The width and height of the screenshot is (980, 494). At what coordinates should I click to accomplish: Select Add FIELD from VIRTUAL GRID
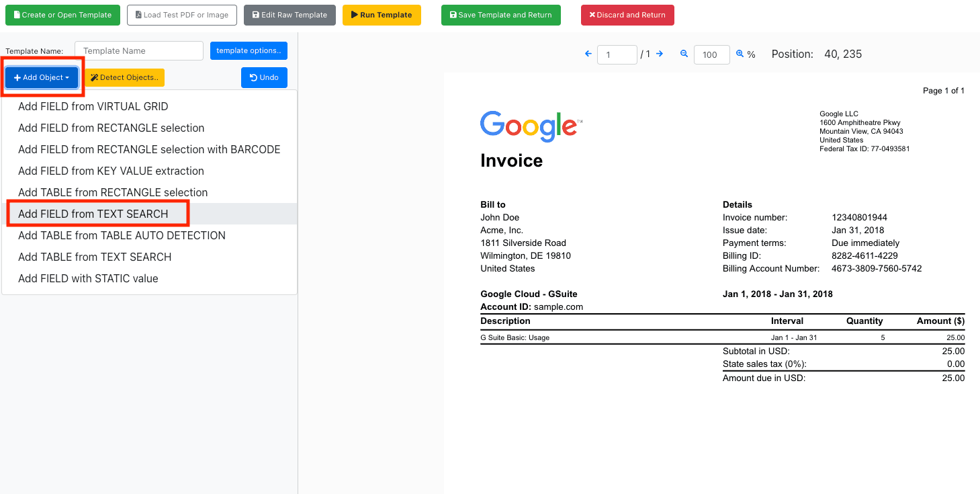pos(93,106)
